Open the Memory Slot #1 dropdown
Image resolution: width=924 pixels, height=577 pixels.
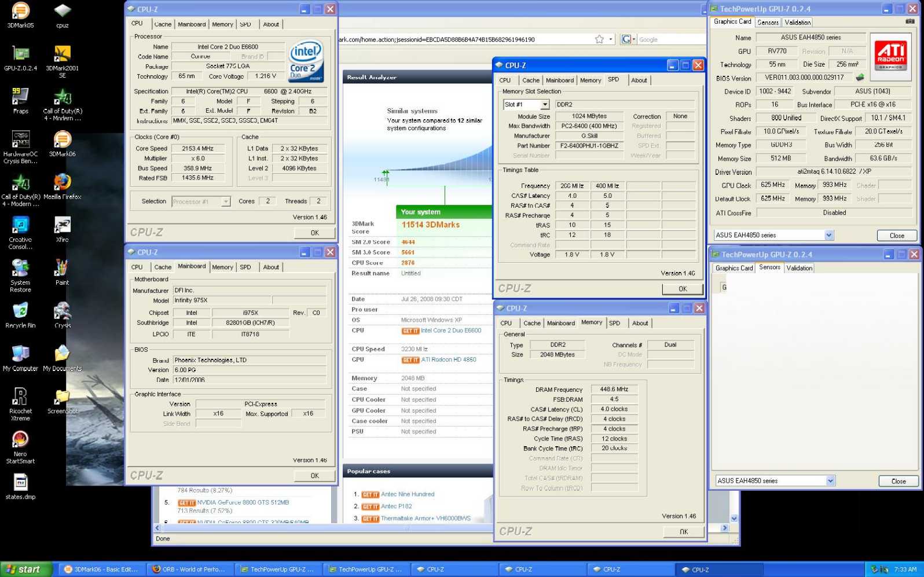pos(545,105)
